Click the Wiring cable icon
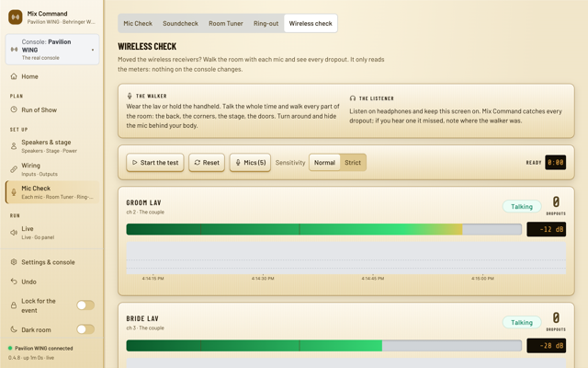Viewport: 588px width, 368px height. pos(14,169)
